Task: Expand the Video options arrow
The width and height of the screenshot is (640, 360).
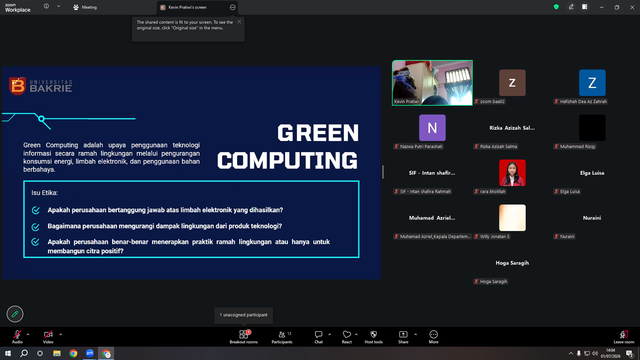Action: tap(60, 334)
